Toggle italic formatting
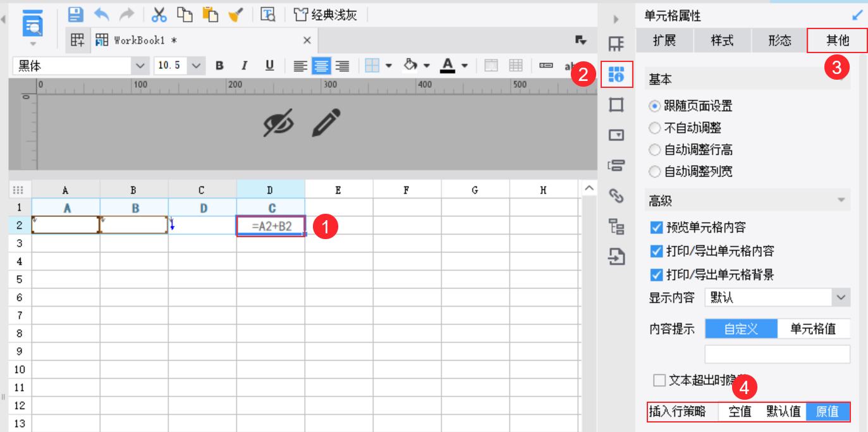The width and height of the screenshot is (868, 432). 245,66
